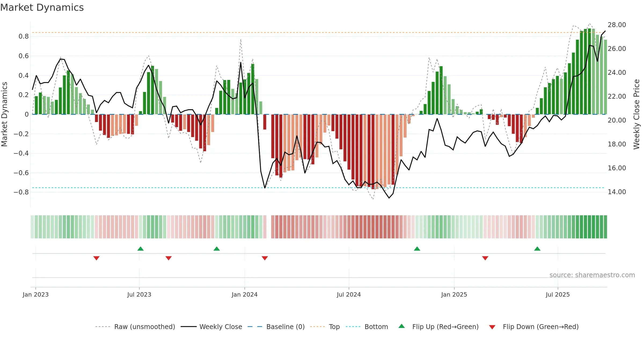Screen dimensions: 644x362
Task: Click the 0.8 left axis label
Action: 24,36
